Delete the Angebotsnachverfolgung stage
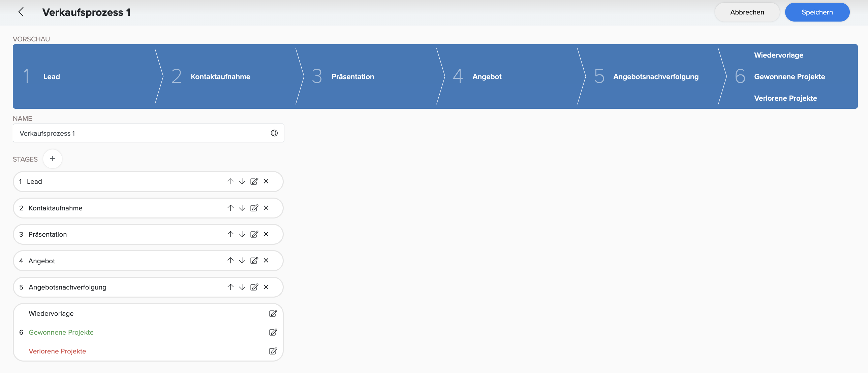The image size is (868, 373). pyautogui.click(x=266, y=287)
